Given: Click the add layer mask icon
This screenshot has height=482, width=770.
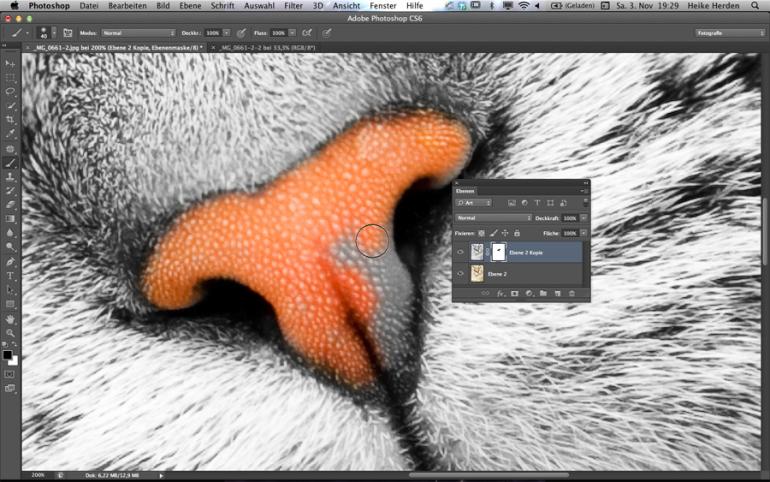Looking at the screenshot, I should pyautogui.click(x=514, y=293).
